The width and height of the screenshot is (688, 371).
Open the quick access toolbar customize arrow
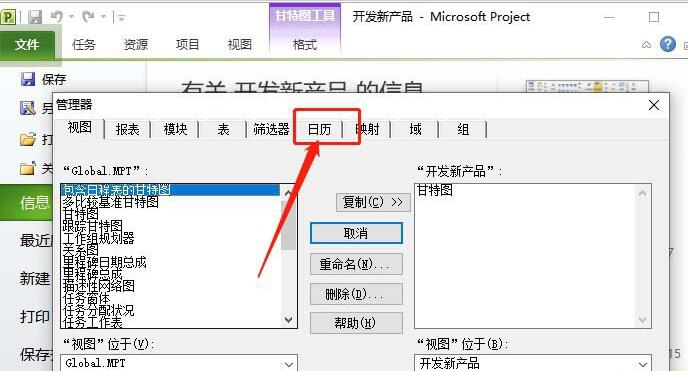coord(122,18)
